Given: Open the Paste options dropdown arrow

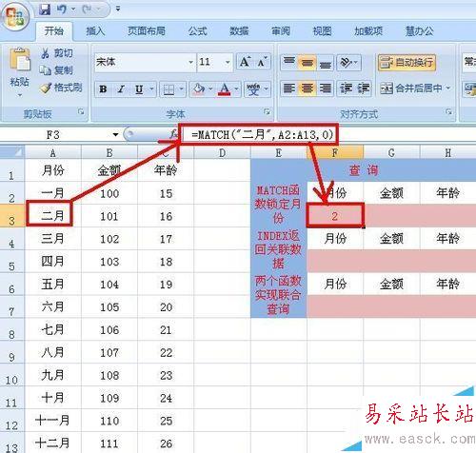Looking at the screenshot, I should [x=20, y=95].
